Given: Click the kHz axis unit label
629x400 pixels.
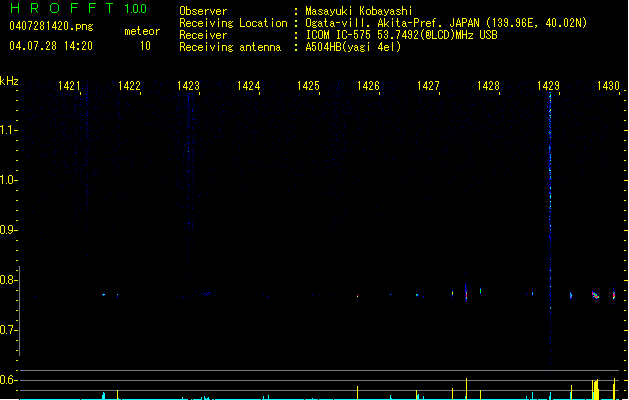Looking at the screenshot, I should pos(9,81).
